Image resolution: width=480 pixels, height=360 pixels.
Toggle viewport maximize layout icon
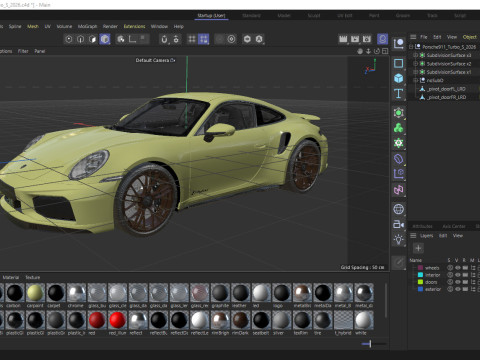pos(385,51)
